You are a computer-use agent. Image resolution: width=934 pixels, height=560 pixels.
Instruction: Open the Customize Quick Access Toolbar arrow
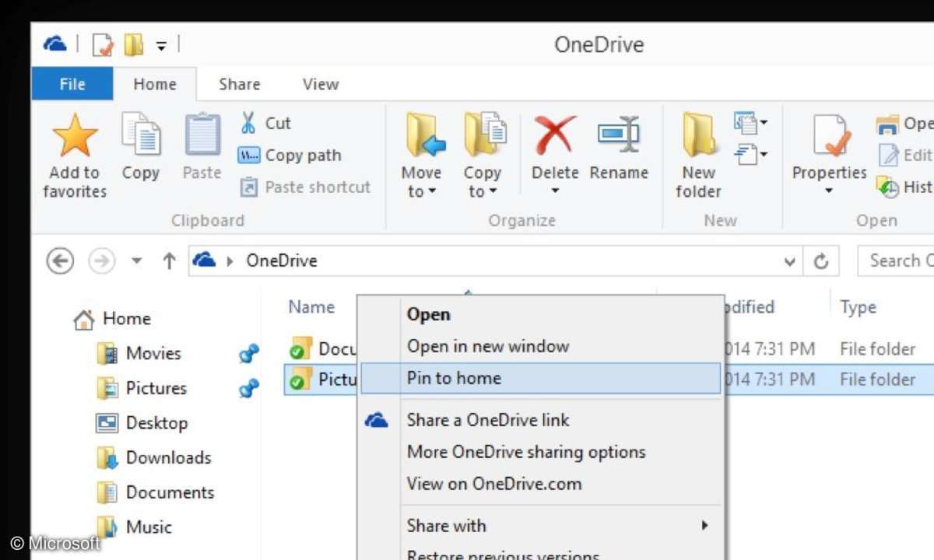click(161, 46)
